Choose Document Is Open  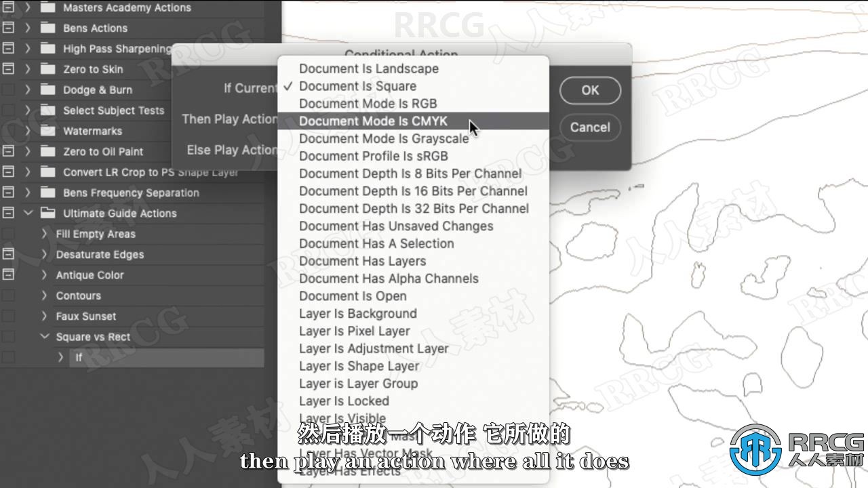point(413,296)
